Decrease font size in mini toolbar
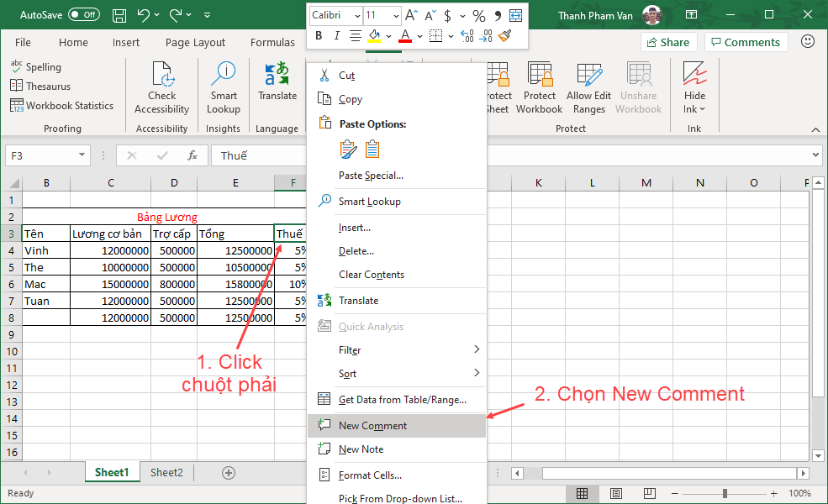This screenshot has width=828, height=504. [x=431, y=15]
